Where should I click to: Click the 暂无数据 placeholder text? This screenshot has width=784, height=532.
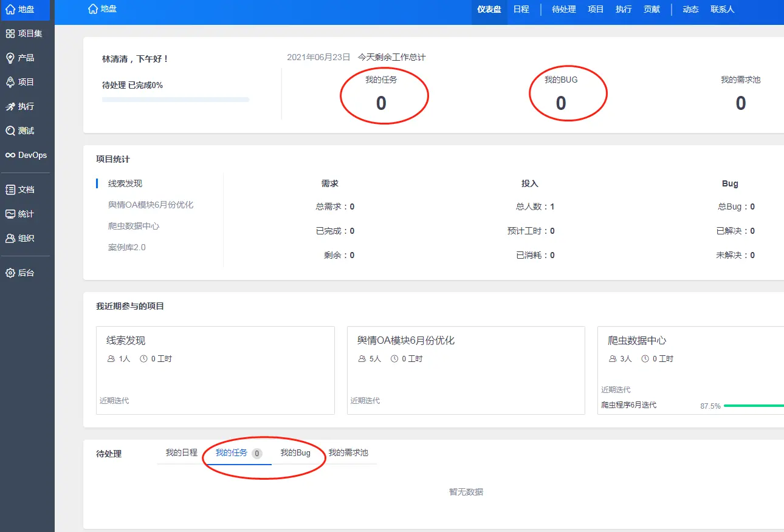(x=466, y=492)
